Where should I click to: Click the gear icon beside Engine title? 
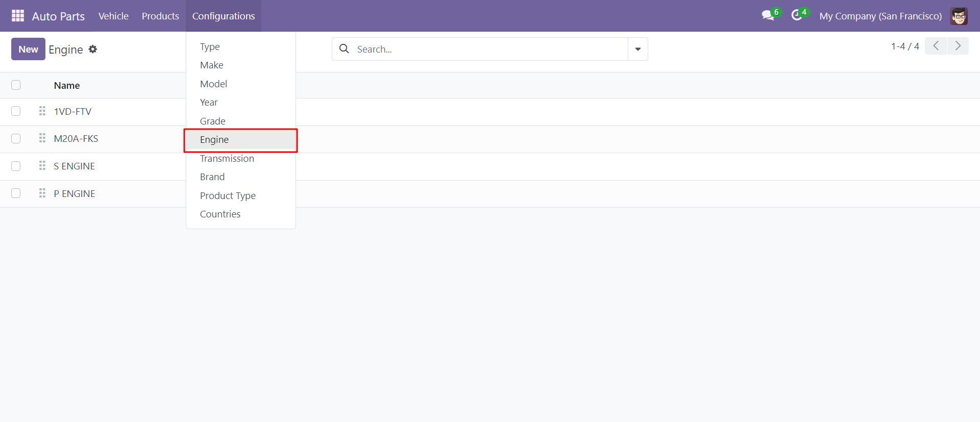pyautogui.click(x=92, y=49)
